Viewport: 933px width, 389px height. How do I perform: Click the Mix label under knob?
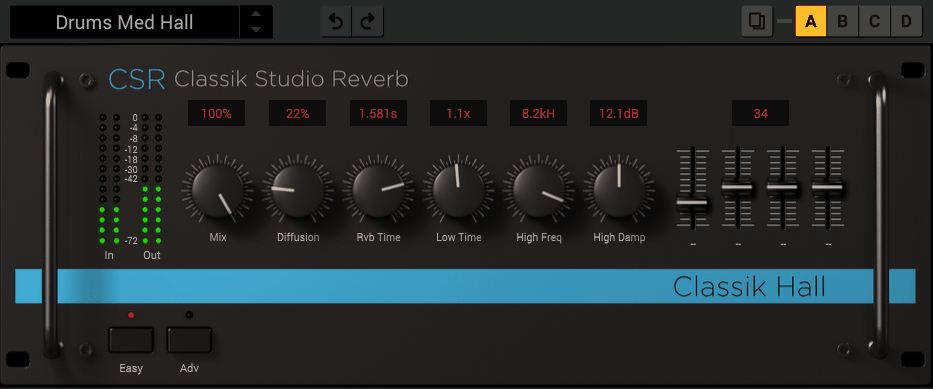coord(218,237)
